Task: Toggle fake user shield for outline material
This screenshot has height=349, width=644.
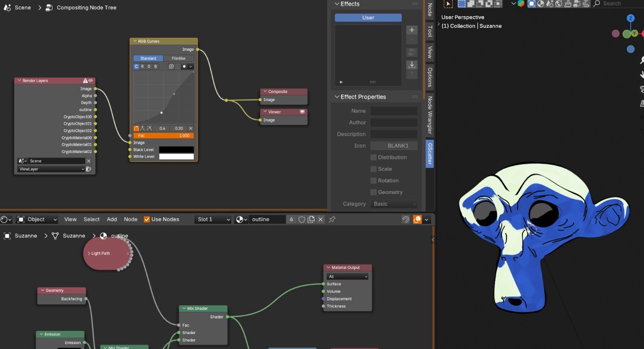Action: [302, 219]
